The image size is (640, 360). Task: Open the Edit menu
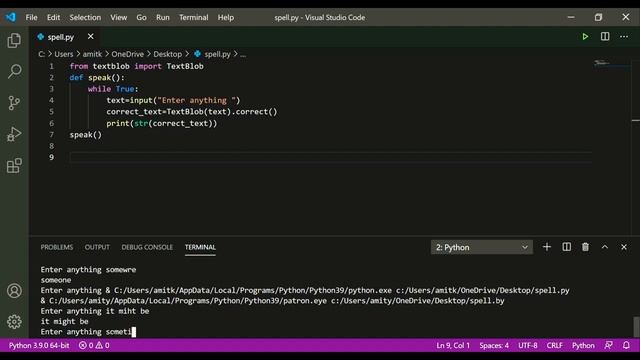(53, 18)
